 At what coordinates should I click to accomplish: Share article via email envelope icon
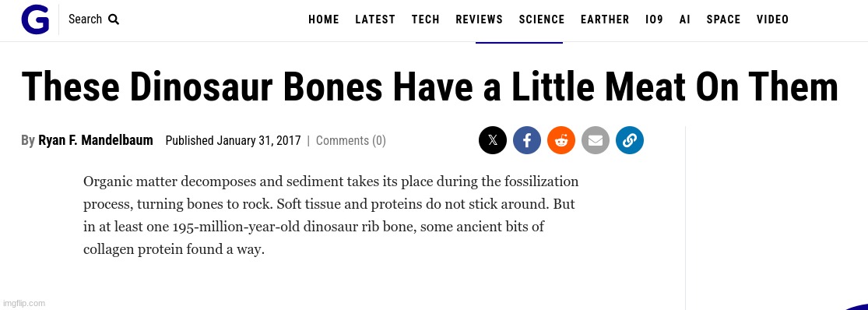[x=596, y=140]
